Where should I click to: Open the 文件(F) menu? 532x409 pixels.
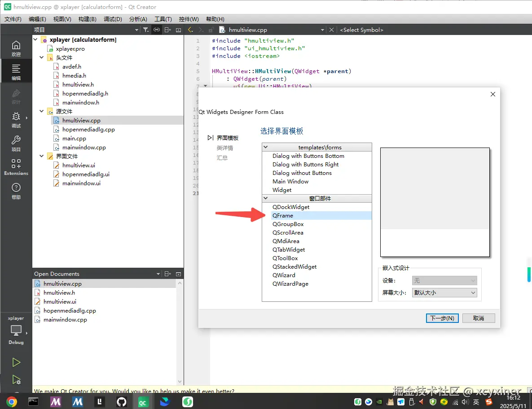point(13,19)
